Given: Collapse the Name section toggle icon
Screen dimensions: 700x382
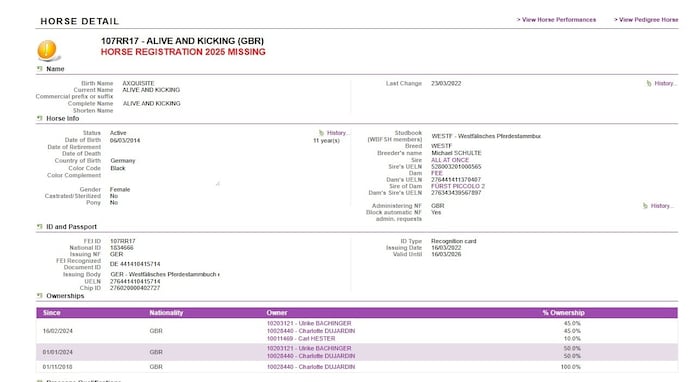Looking at the screenshot, I should coord(40,69).
